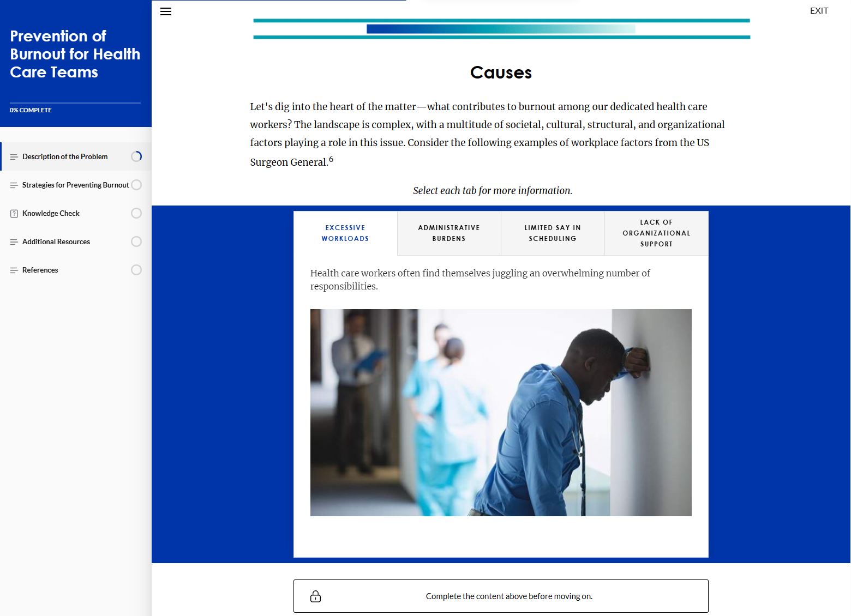Click the lines icon beside Description of the Problem

point(14,157)
